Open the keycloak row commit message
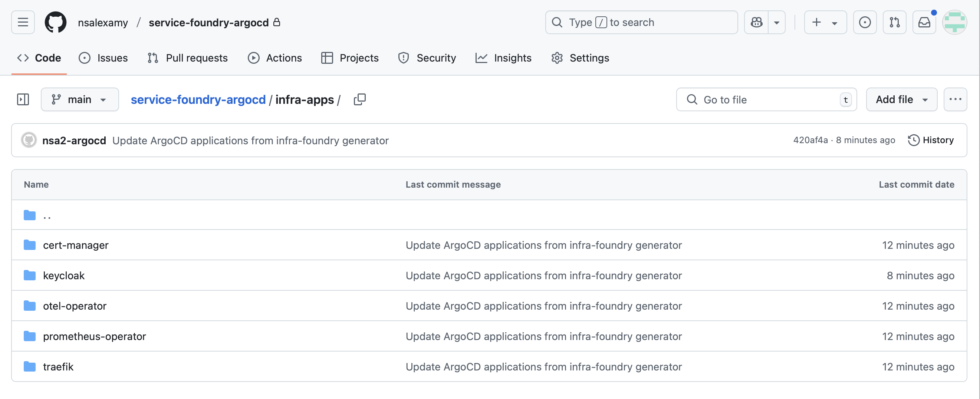The height and width of the screenshot is (399, 980). 544,276
